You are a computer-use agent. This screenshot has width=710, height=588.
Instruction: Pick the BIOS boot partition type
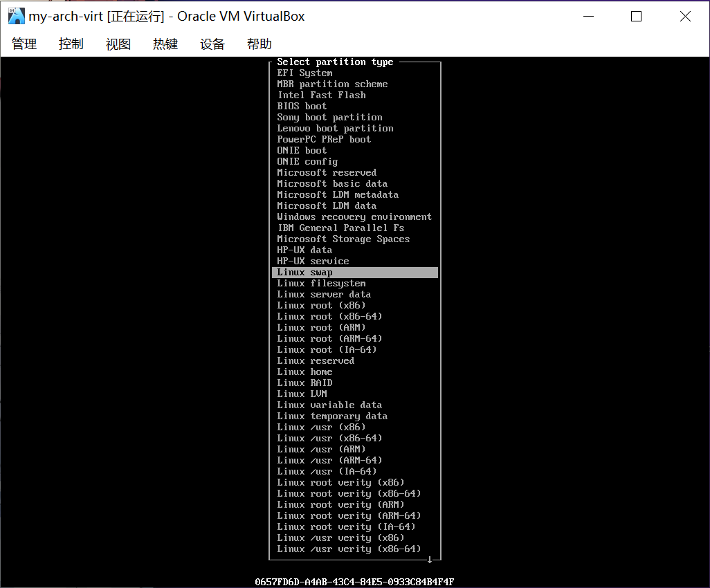click(302, 106)
